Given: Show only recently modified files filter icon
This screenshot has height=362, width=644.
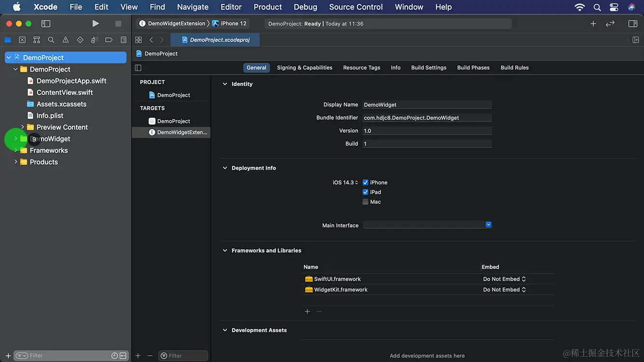Looking at the screenshot, I should pyautogui.click(x=114, y=356).
